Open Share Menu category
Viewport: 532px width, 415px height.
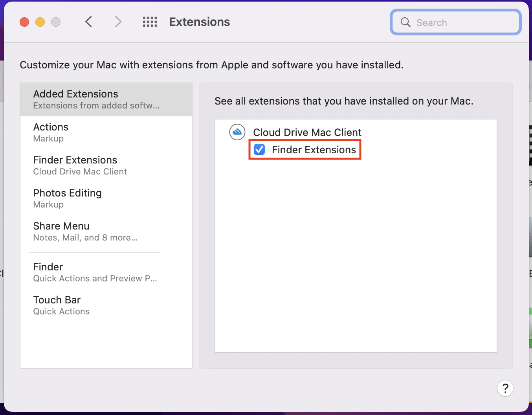click(106, 231)
